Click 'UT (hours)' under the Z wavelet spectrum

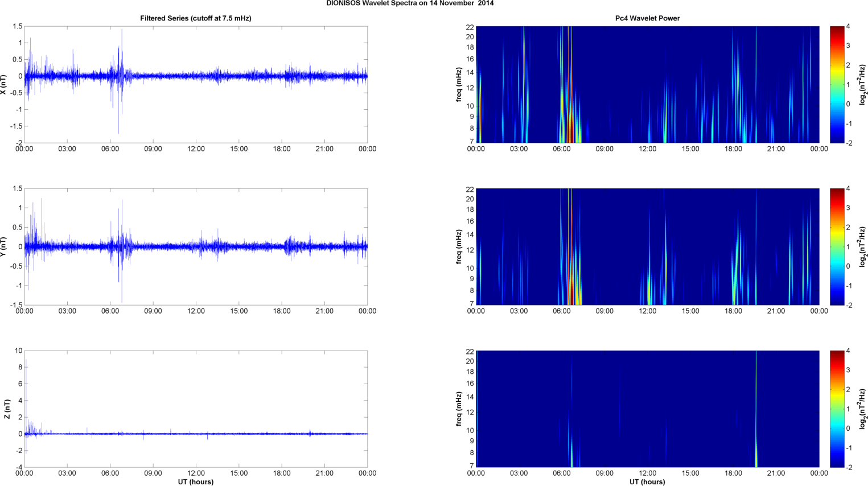click(x=647, y=482)
